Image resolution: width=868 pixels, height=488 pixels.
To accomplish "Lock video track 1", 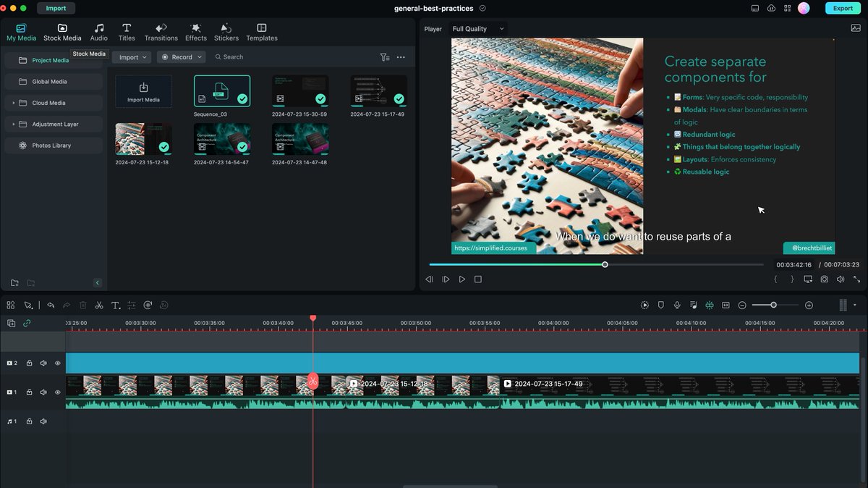I will tap(29, 392).
